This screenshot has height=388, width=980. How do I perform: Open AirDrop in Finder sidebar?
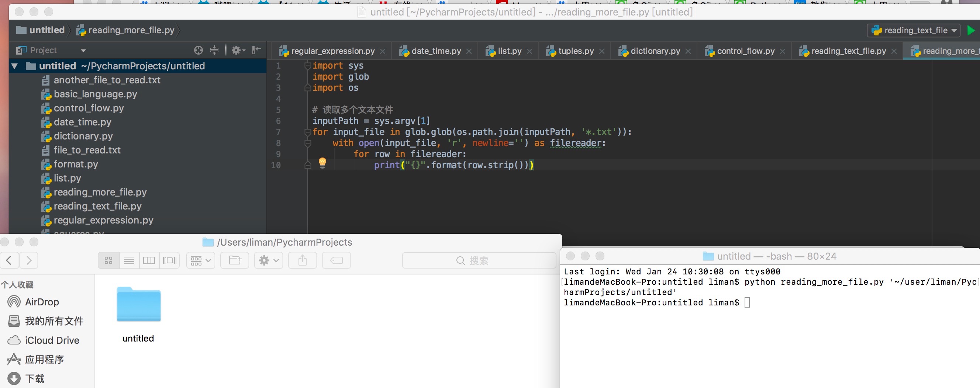click(41, 302)
